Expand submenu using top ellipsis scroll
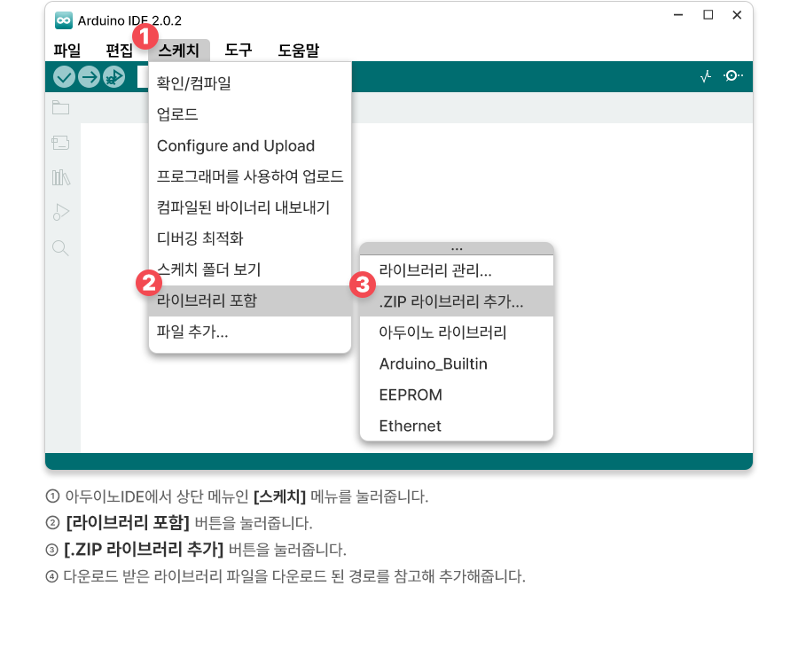The width and height of the screenshot is (798, 672). [457, 248]
